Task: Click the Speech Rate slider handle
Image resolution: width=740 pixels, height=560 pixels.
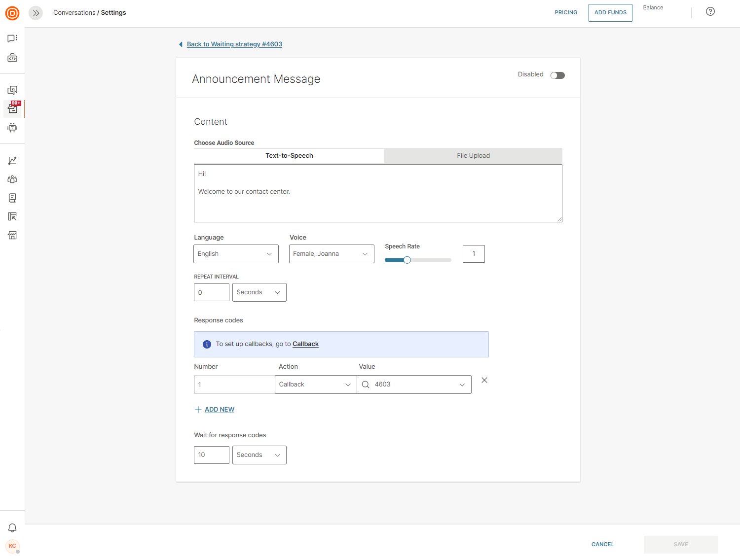Action: (x=407, y=260)
